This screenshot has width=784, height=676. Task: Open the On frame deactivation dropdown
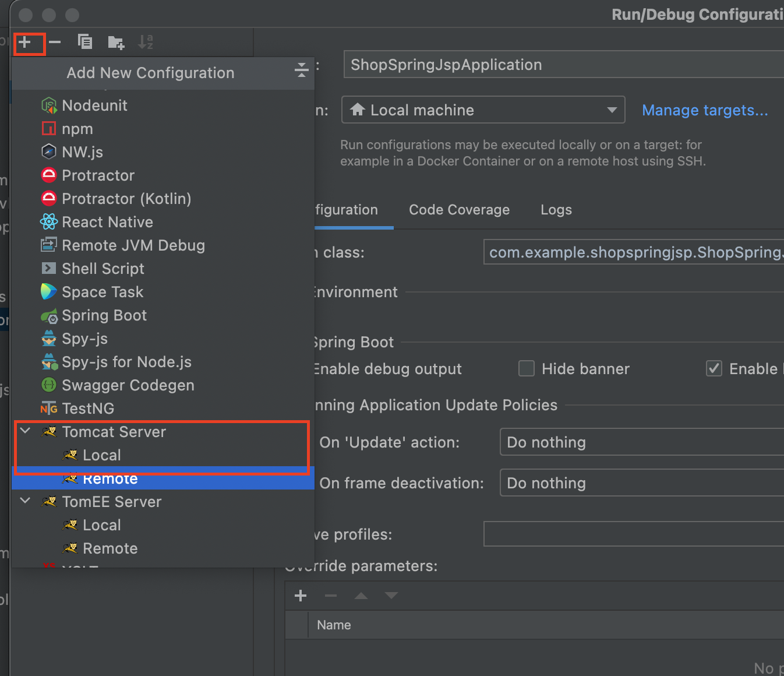[x=642, y=483]
